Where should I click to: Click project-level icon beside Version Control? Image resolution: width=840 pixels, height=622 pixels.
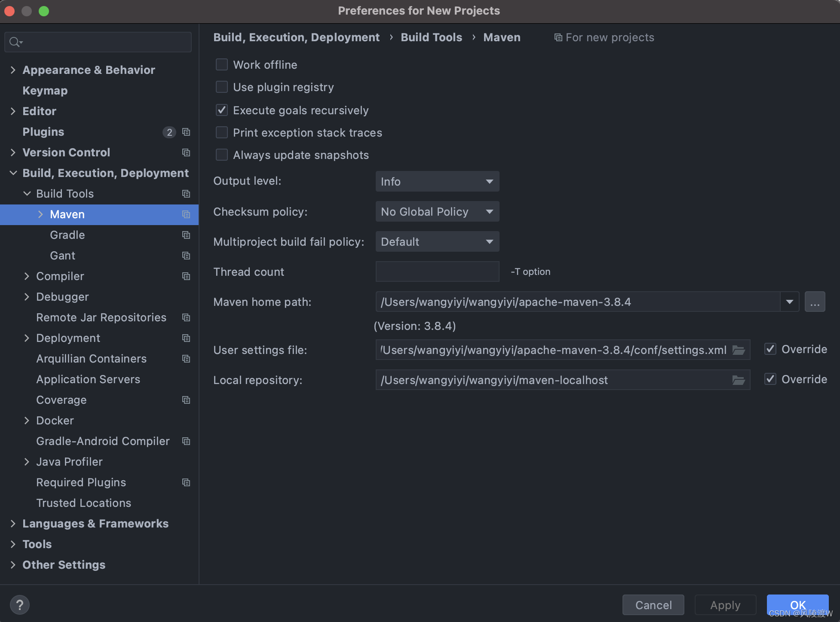click(x=186, y=152)
